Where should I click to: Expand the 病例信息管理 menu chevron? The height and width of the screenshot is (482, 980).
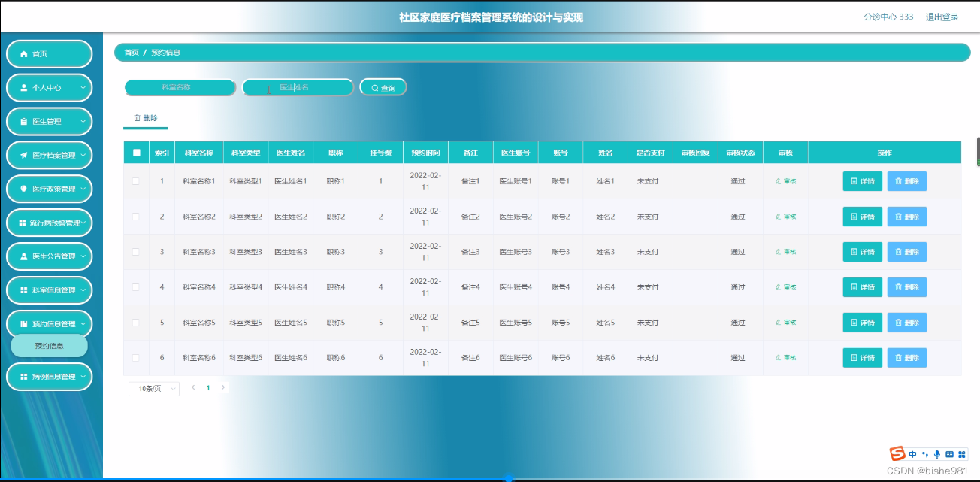coord(83,376)
